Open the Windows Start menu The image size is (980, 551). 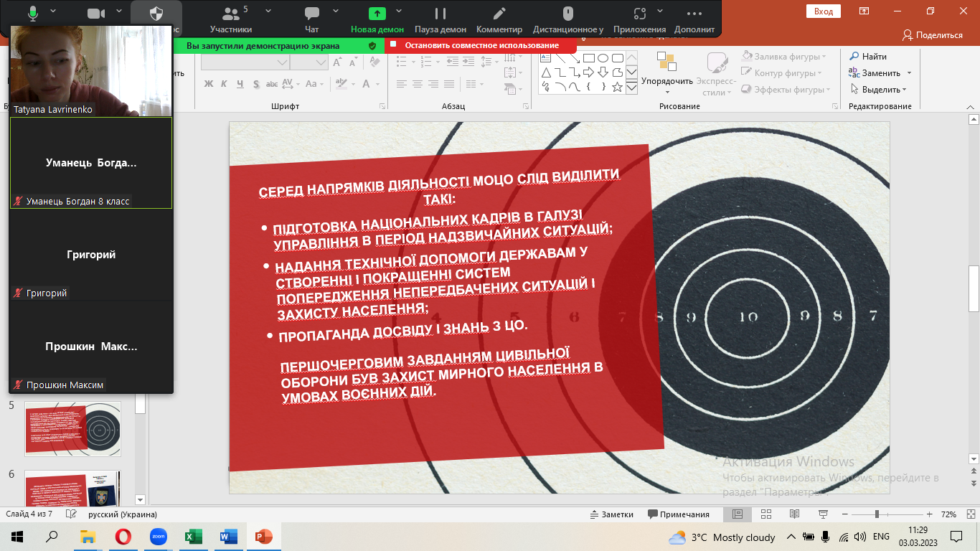point(17,537)
